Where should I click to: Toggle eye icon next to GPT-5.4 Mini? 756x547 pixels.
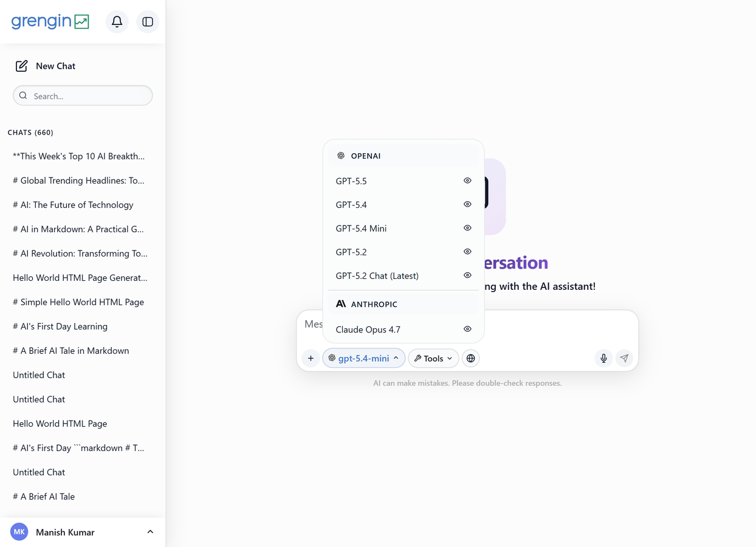pyautogui.click(x=467, y=228)
